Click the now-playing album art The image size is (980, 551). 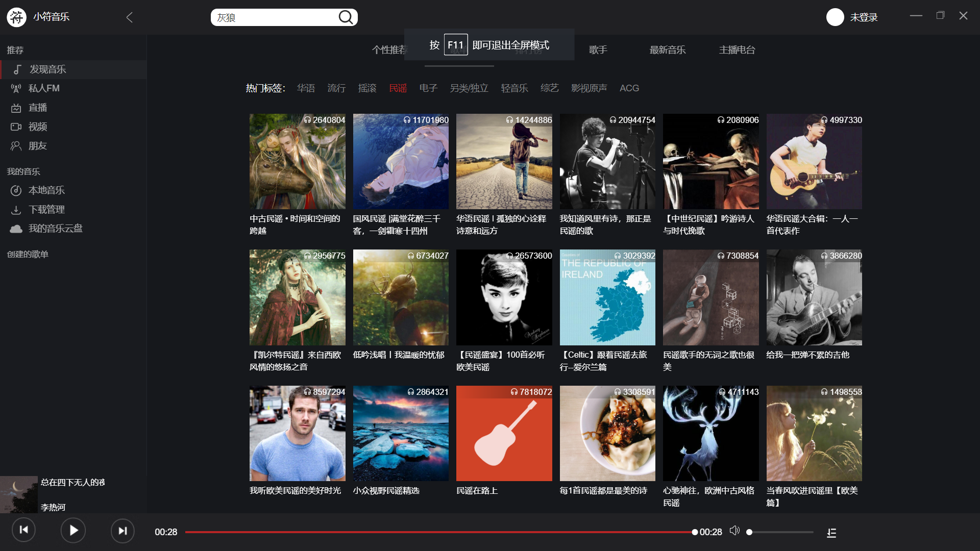pyautogui.click(x=19, y=494)
